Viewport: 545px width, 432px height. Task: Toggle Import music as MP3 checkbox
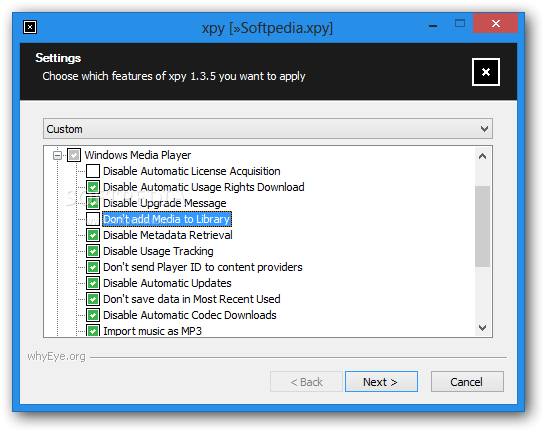pyautogui.click(x=93, y=331)
